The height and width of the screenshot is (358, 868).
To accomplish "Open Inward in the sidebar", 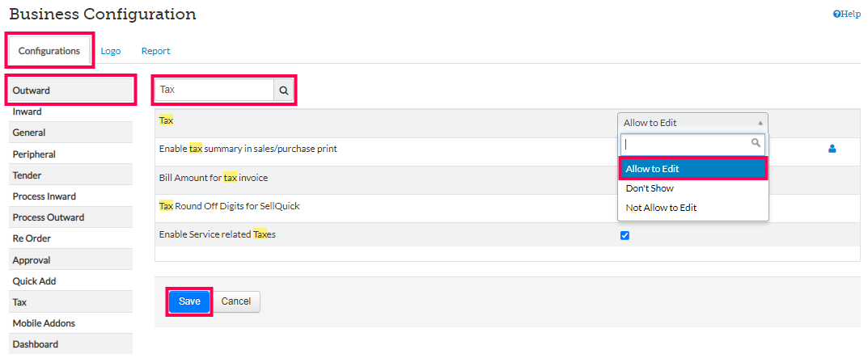I will (28, 112).
